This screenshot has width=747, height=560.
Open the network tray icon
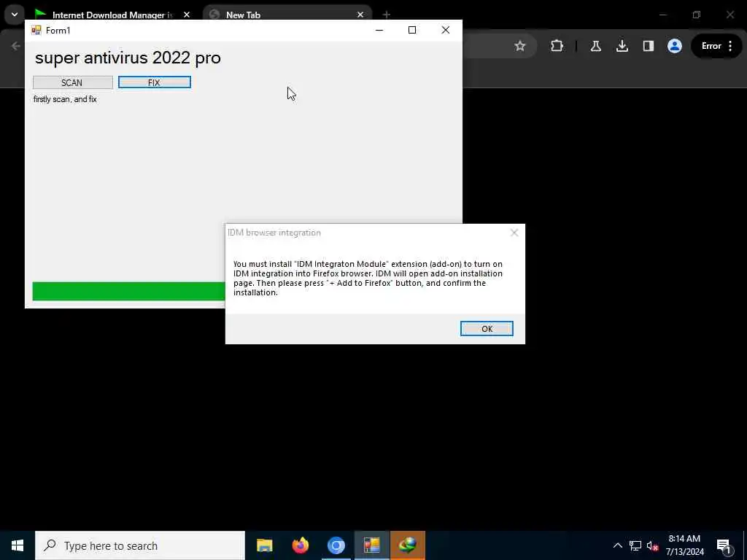point(635,545)
